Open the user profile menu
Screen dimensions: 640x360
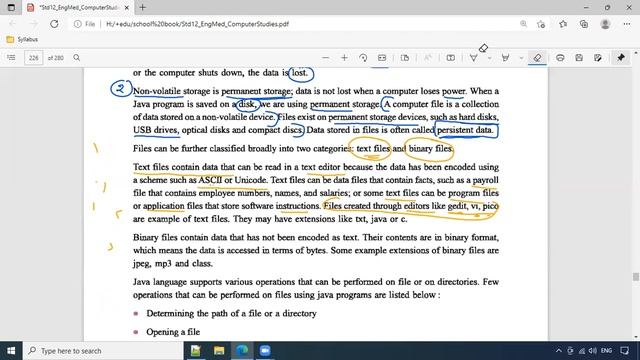pyautogui.click(x=605, y=24)
